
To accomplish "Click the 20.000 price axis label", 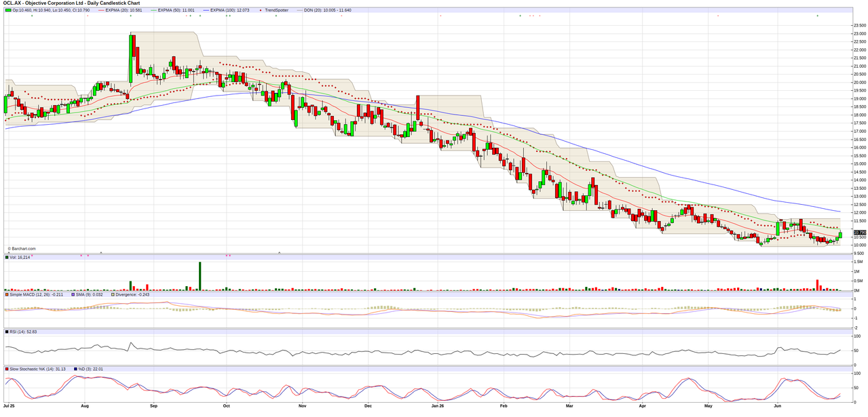I will coord(858,82).
